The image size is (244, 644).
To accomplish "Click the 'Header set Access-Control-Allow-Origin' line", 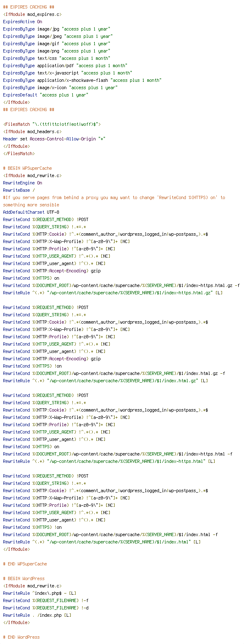I will pyautogui.click(x=54, y=139).
